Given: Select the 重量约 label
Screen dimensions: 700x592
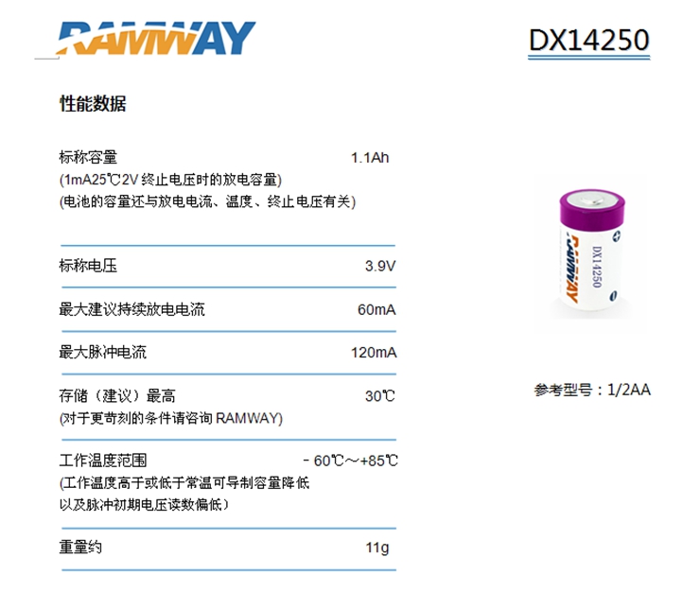Looking at the screenshot, I should click(80, 547).
